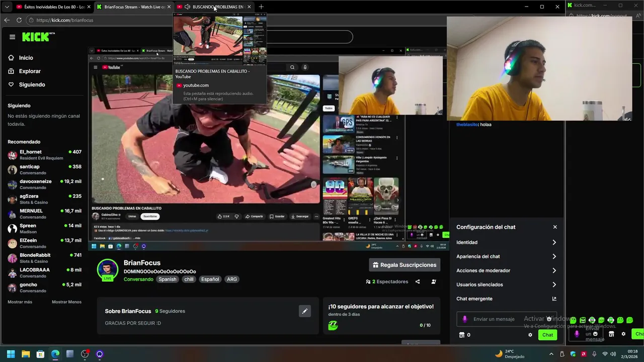644x362 pixels.
Task: Switch to BUSCANDO PROBLEMAS EN tab
Action: click(214, 7)
